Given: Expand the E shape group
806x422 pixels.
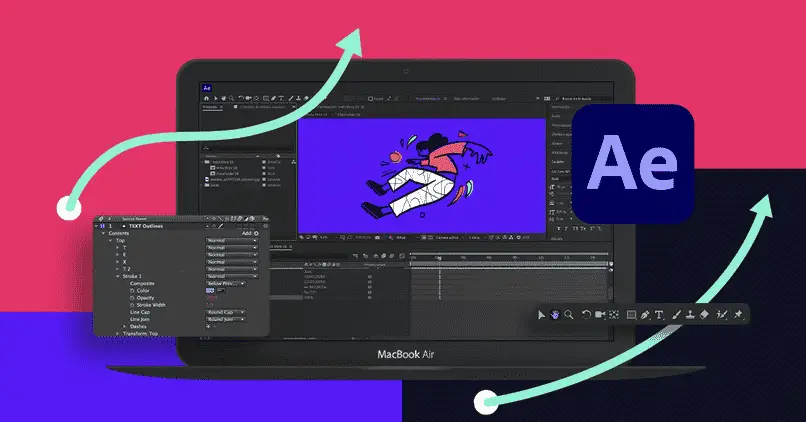Looking at the screenshot, I should [x=117, y=254].
